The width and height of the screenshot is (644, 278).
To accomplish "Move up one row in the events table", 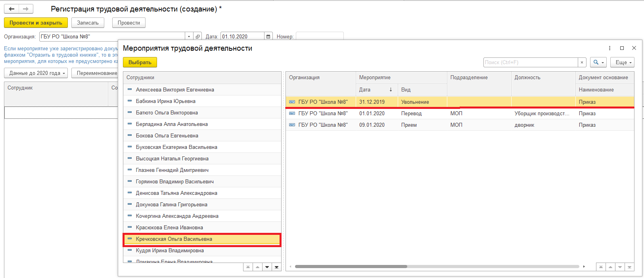I will click(610, 267).
